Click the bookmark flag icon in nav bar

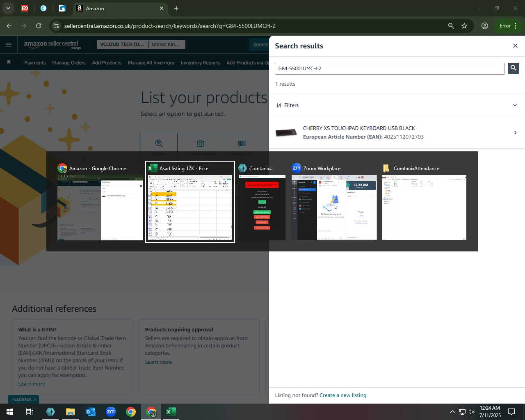click(9, 62)
